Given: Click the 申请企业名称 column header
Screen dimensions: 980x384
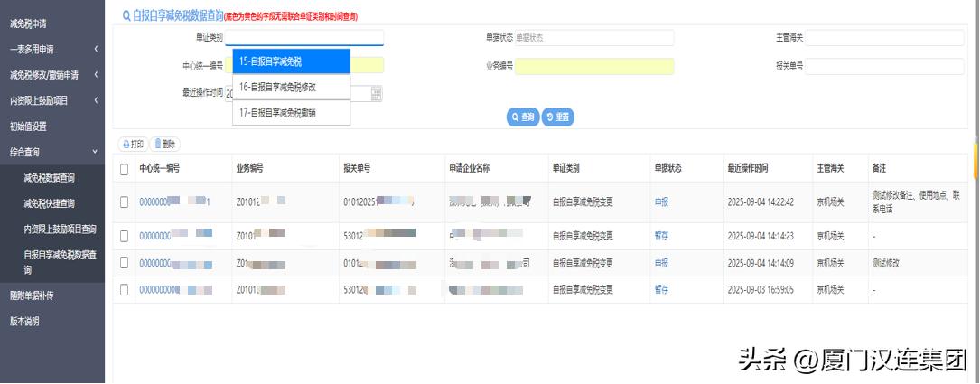Looking at the screenshot, I should click(x=470, y=169).
